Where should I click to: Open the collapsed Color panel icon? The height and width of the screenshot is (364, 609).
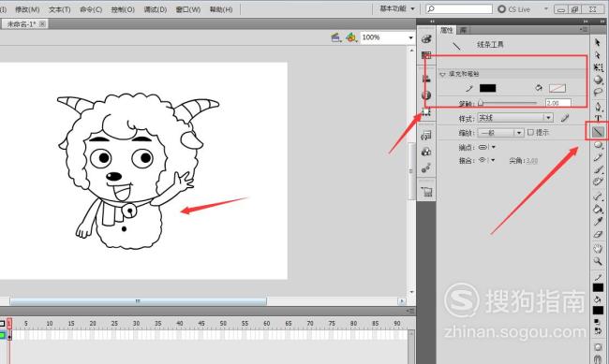click(426, 38)
